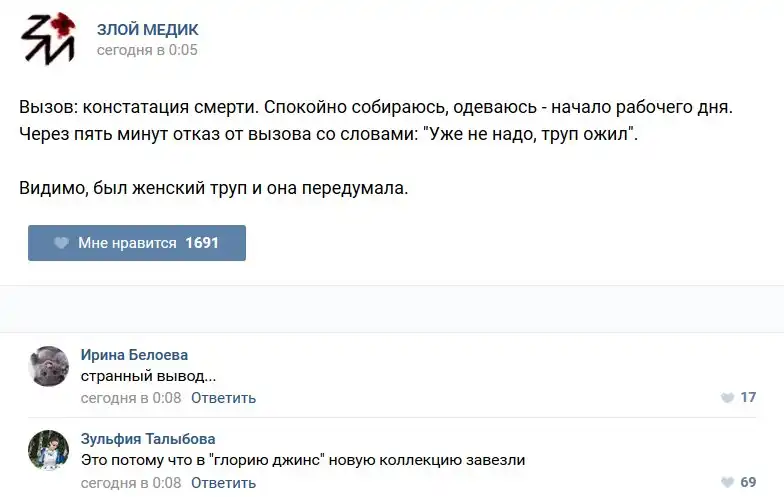Open timestamp under Ирина Белоева's comment
Viewport: 784px width, 497px height.
(131, 398)
